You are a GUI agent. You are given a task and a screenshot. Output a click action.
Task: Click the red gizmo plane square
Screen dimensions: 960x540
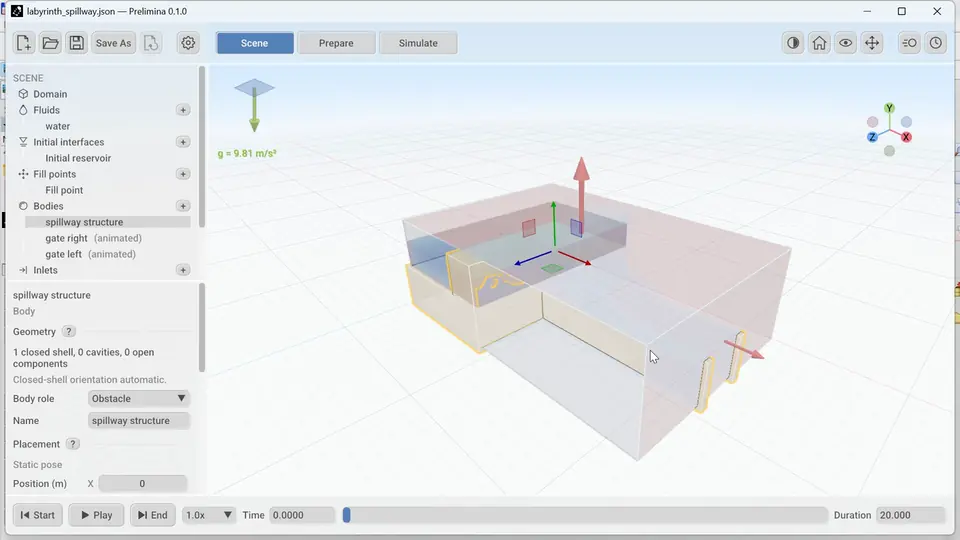[x=529, y=228]
